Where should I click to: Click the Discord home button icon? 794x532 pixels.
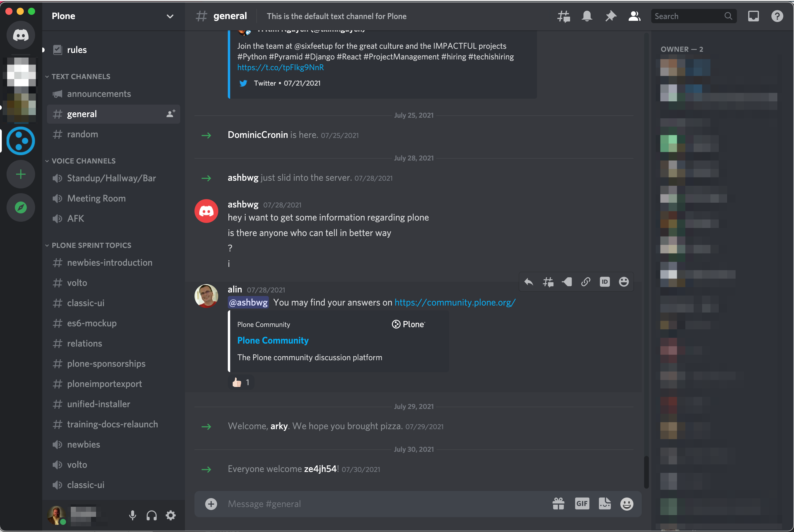tap(21, 34)
